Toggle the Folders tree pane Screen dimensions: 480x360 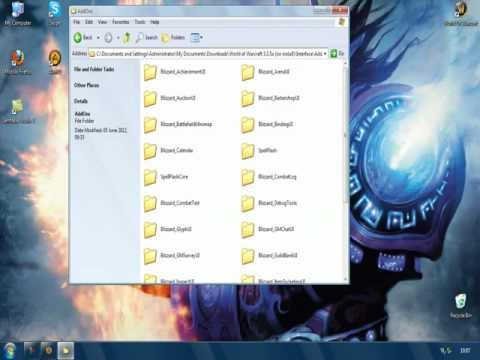tap(173, 38)
